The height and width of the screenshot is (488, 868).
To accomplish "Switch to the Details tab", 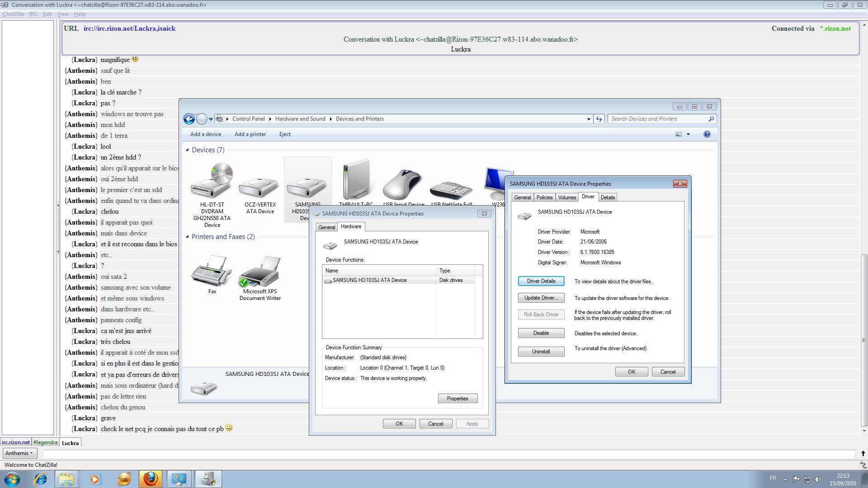I will [608, 197].
